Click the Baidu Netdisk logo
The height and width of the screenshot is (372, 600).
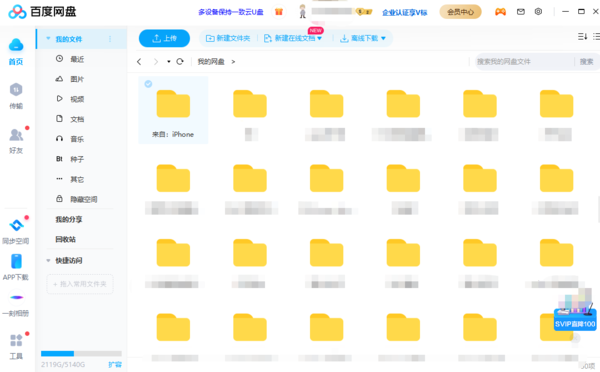pyautogui.click(x=42, y=12)
